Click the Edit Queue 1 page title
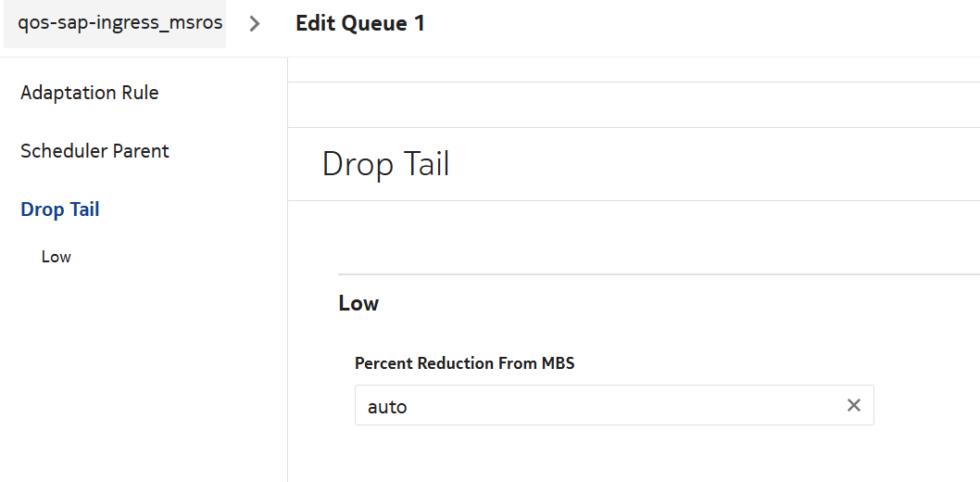Image resolution: width=980 pixels, height=482 pixels. pos(360,24)
